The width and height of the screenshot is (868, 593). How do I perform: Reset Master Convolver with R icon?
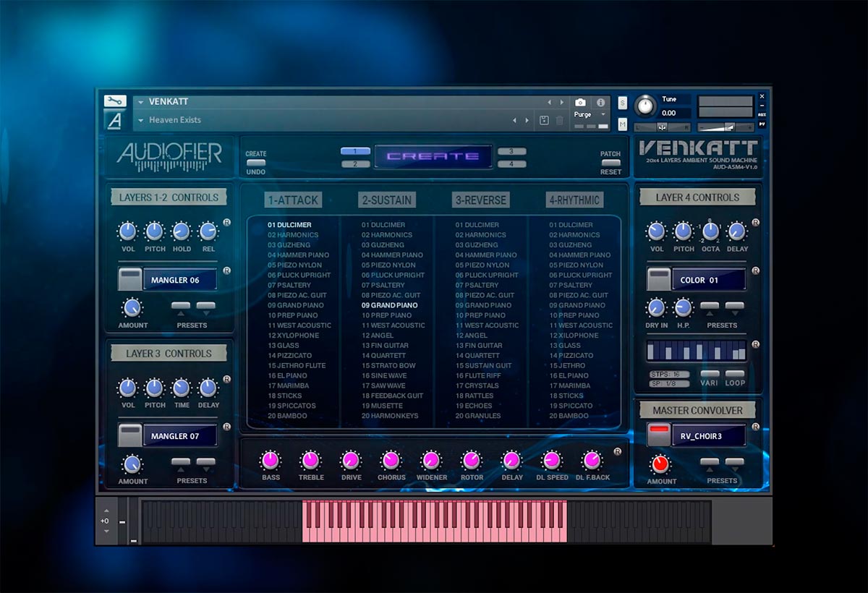(756, 427)
